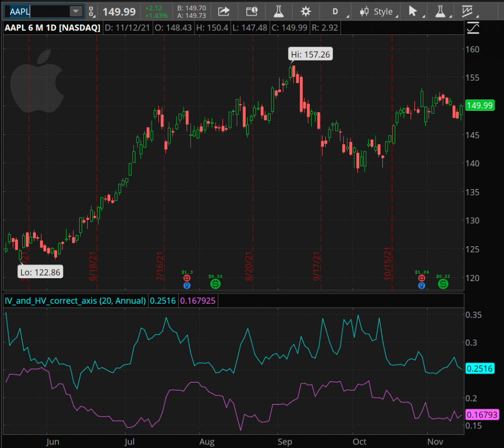Open the Style menu
Viewport: 504px width, 448px height.
[x=379, y=12]
